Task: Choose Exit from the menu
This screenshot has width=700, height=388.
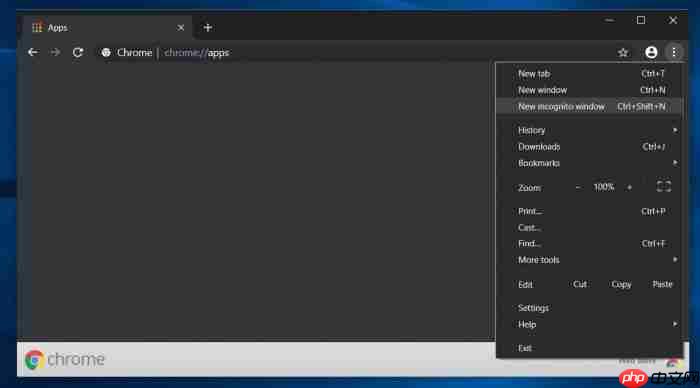Action: (589, 348)
